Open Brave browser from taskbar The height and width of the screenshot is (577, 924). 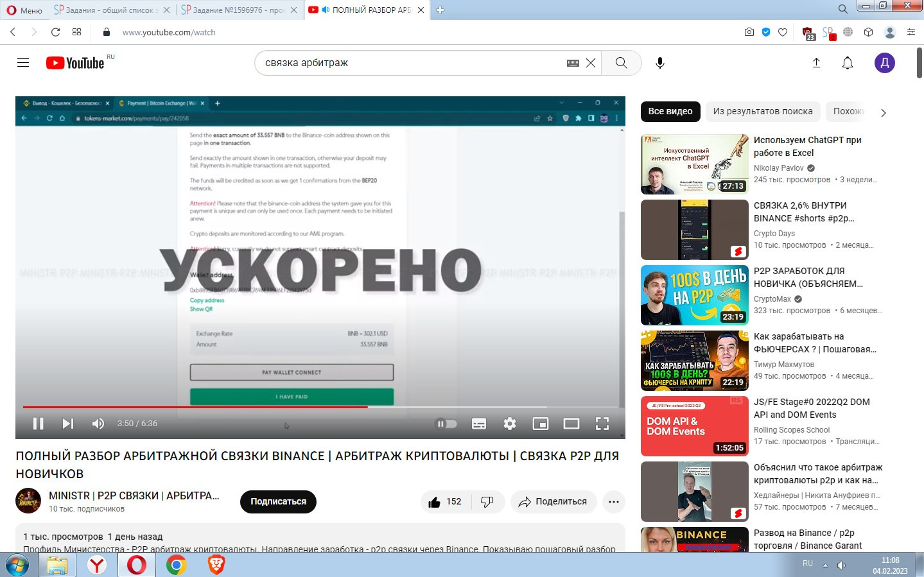216,565
